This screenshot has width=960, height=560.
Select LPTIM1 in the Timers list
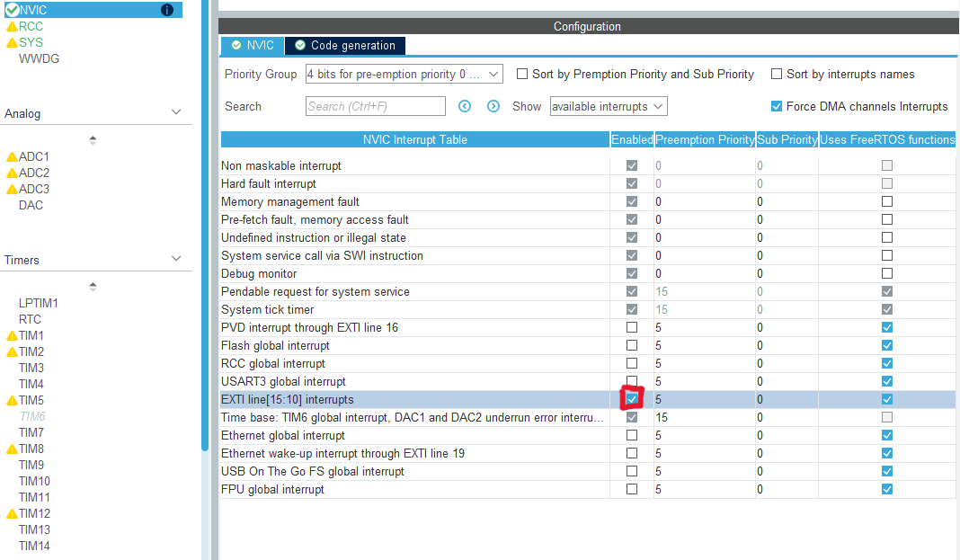(x=38, y=303)
